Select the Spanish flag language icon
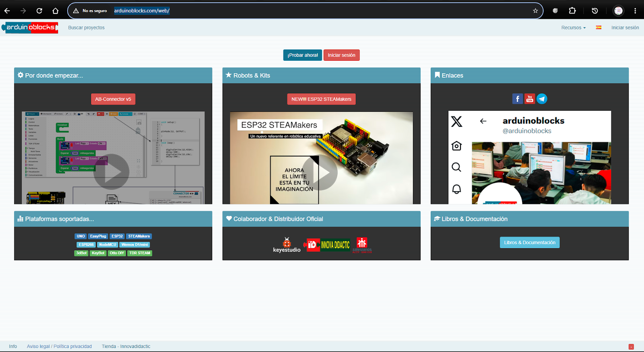 [599, 28]
